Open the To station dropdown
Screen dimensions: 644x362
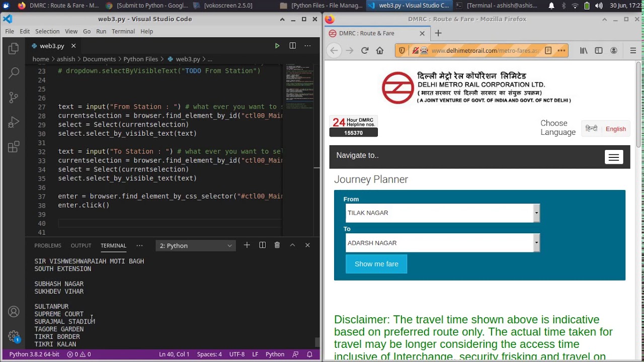pos(443,243)
